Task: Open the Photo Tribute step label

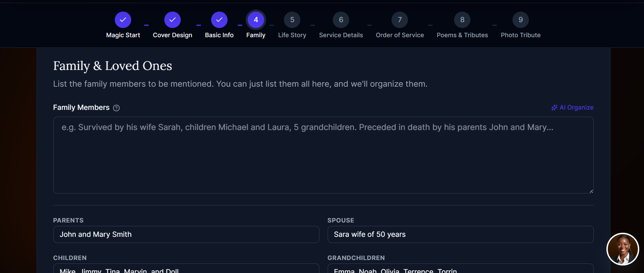Action: (x=521, y=35)
